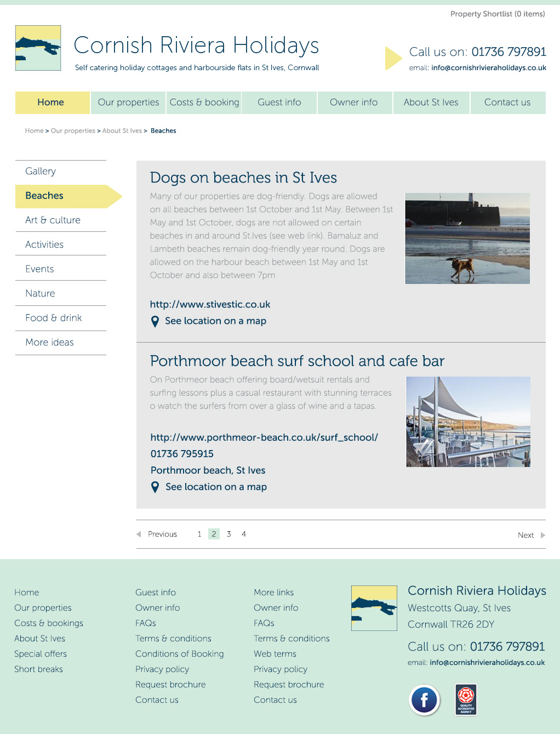The height and width of the screenshot is (734, 560).
Task: Select pagination page 2
Action: click(214, 534)
